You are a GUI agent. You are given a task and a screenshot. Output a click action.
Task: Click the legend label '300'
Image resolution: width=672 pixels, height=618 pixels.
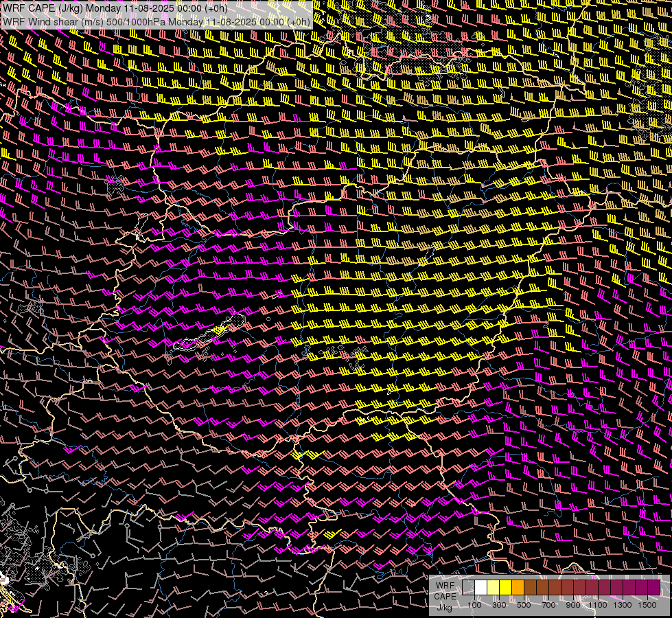click(x=499, y=605)
